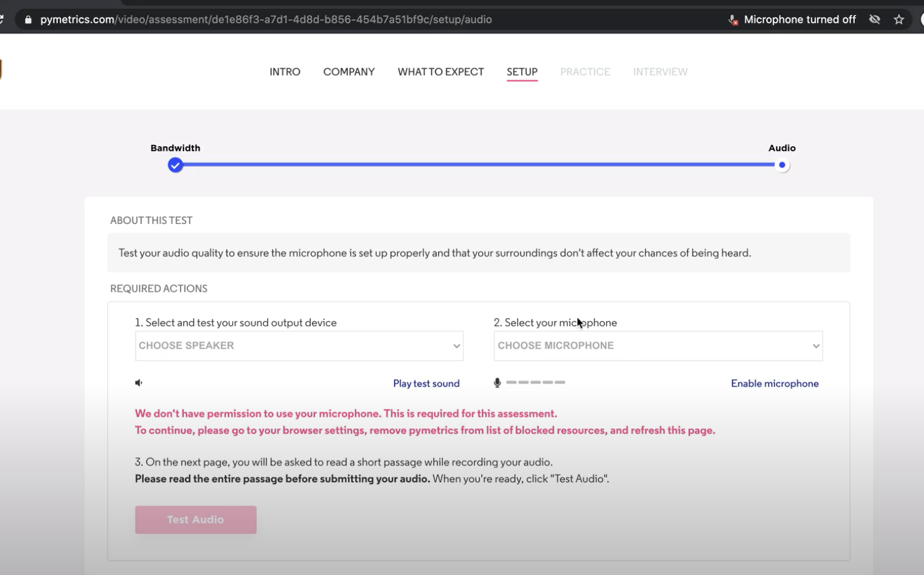Click the setup progress bar line
The width and height of the screenshot is (924, 575).
pos(478,164)
